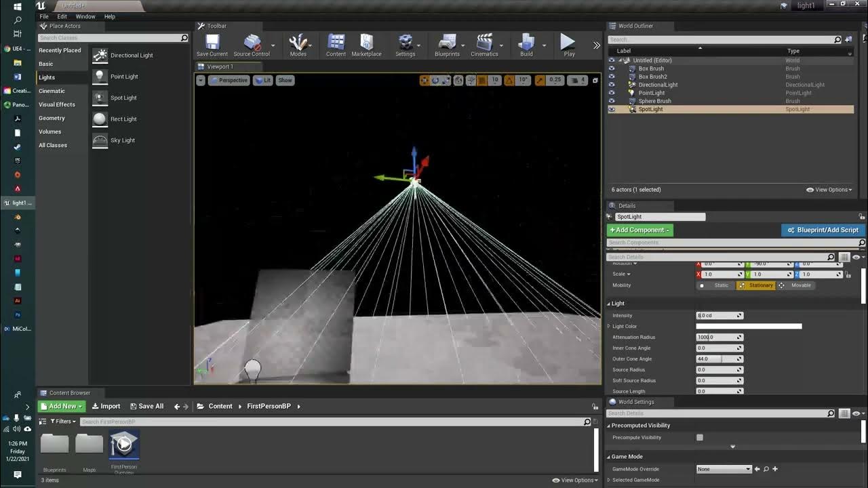Toggle visibility of SpotLight
The width and height of the screenshot is (868, 488).
click(x=612, y=109)
